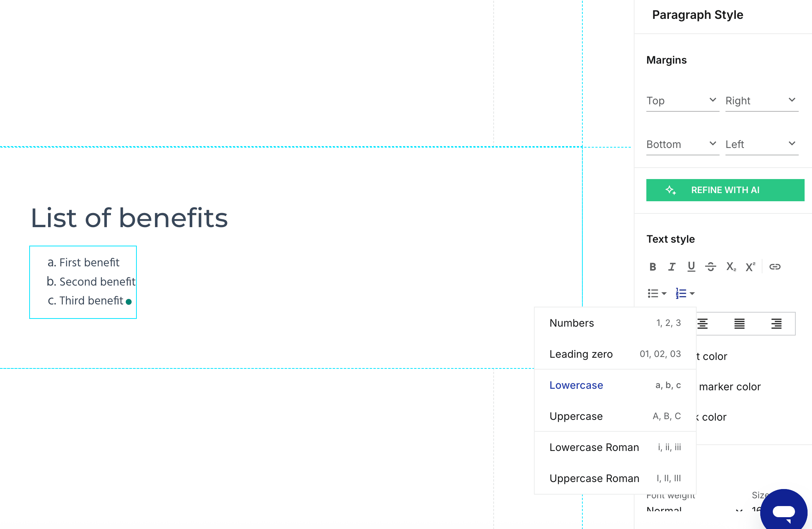Image resolution: width=812 pixels, height=529 pixels.
Task: Apply italic formatting to text
Action: (672, 267)
